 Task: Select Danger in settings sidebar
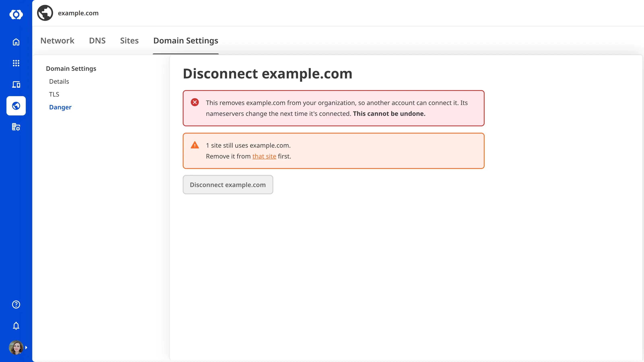(60, 107)
